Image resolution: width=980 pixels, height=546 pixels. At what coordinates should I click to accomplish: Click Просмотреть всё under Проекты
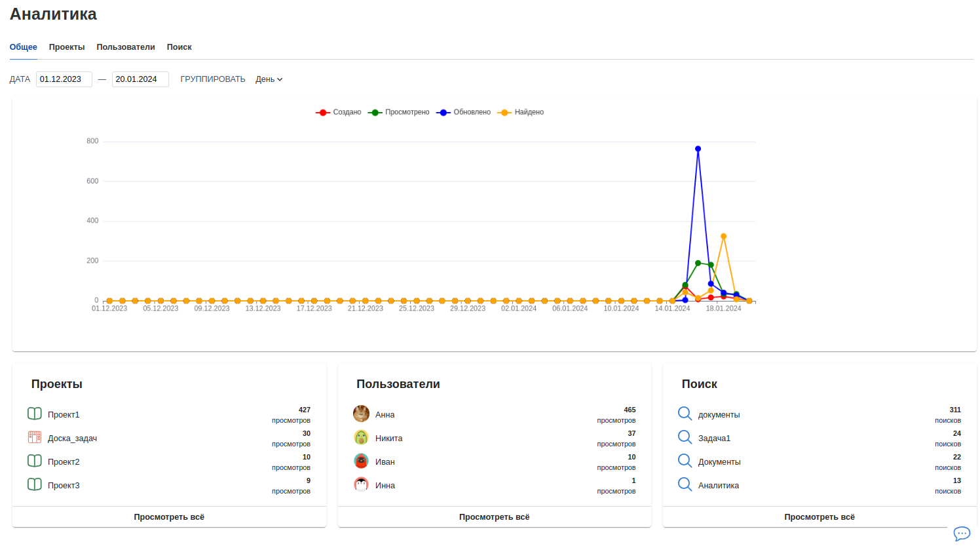click(169, 517)
